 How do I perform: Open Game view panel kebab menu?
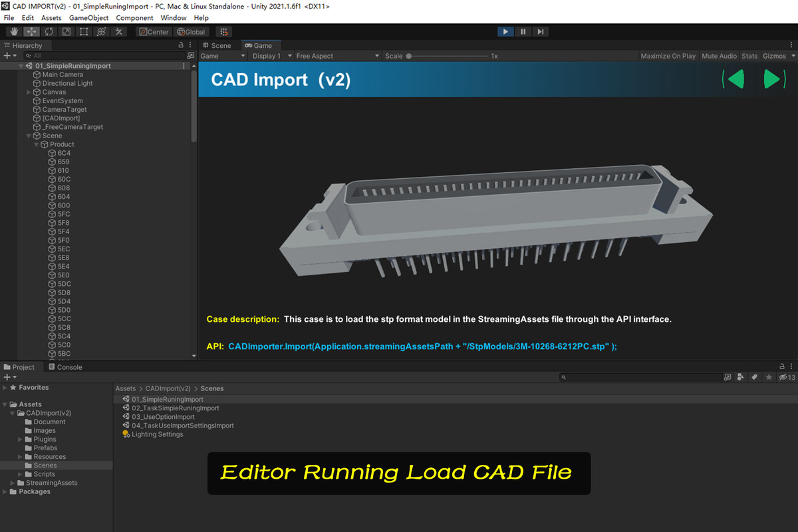click(791, 45)
